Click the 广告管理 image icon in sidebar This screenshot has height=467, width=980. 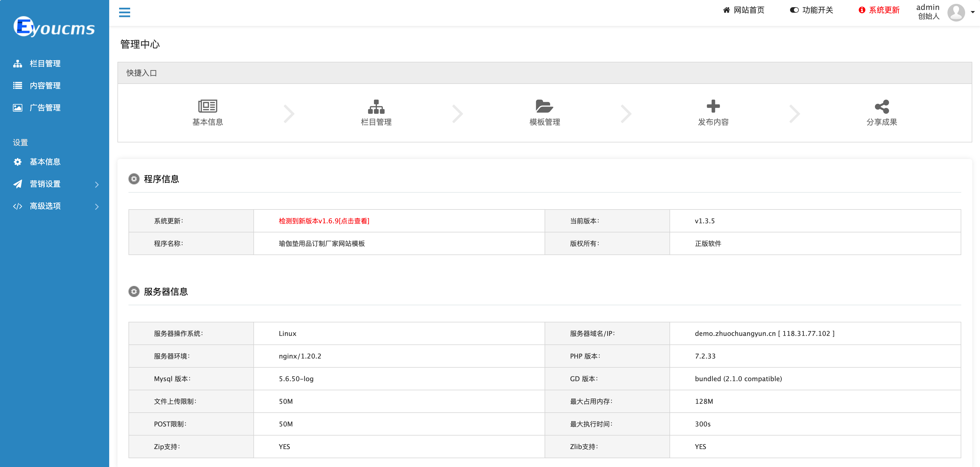[17, 108]
